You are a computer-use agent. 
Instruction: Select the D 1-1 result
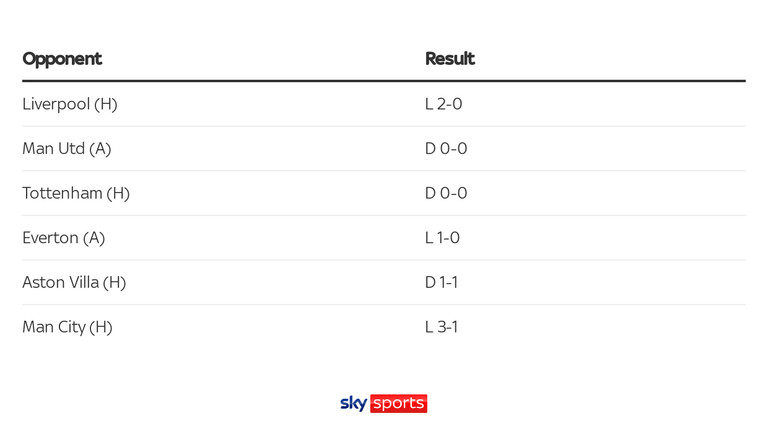[x=441, y=282]
